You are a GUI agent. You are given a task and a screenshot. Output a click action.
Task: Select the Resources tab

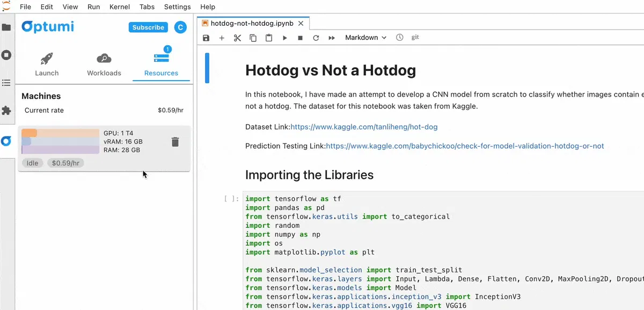(x=161, y=65)
